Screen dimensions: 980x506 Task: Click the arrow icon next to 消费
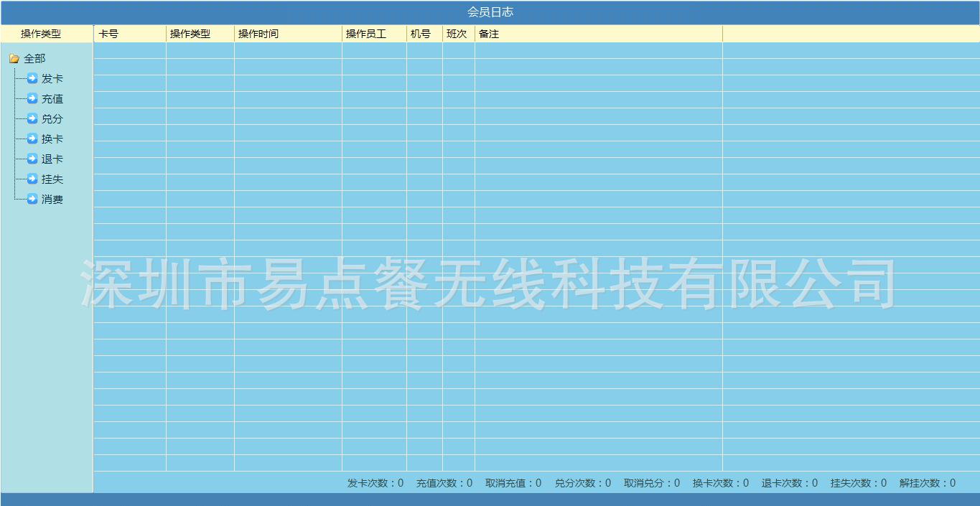click(32, 199)
